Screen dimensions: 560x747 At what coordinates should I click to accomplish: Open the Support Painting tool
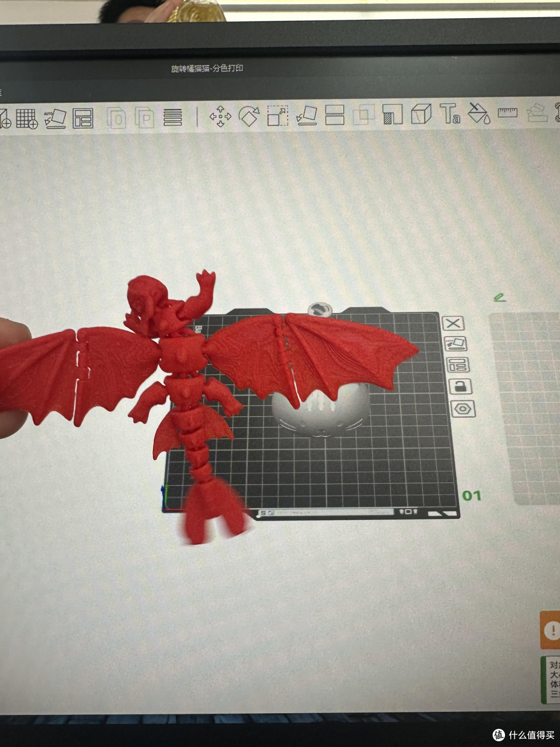tap(393, 114)
